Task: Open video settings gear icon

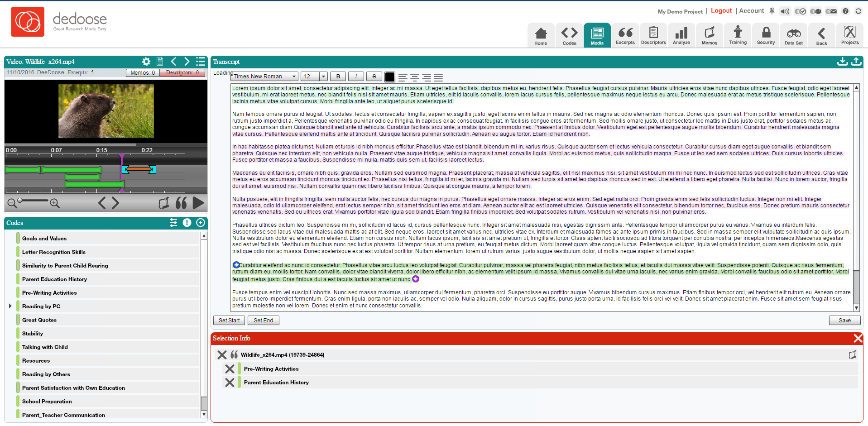Action: pos(146,62)
